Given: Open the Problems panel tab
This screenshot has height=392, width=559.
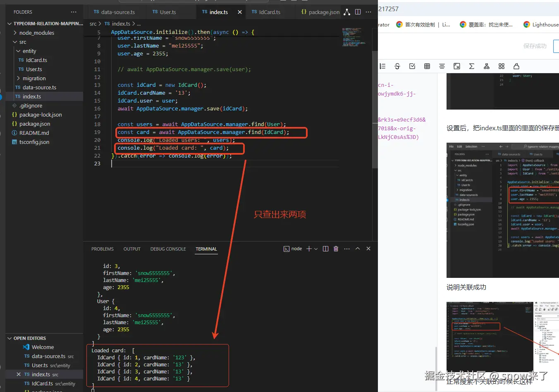Looking at the screenshot, I should click(x=103, y=249).
